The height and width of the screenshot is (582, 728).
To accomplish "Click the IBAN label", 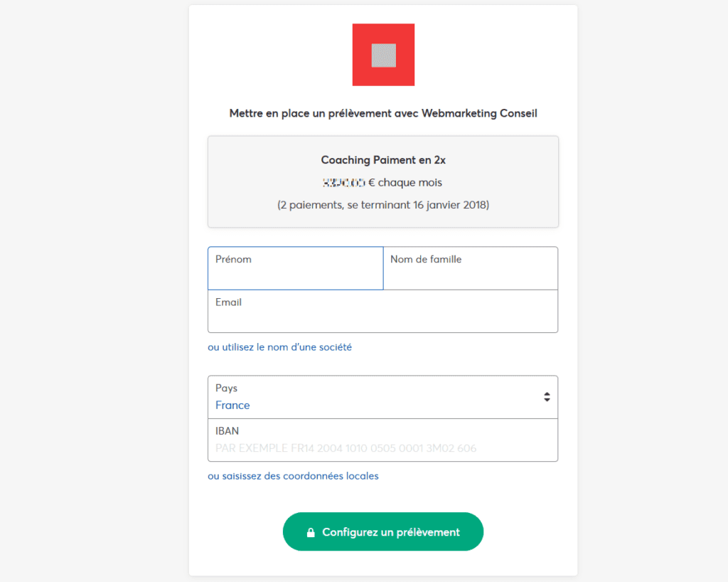I will 227,431.
